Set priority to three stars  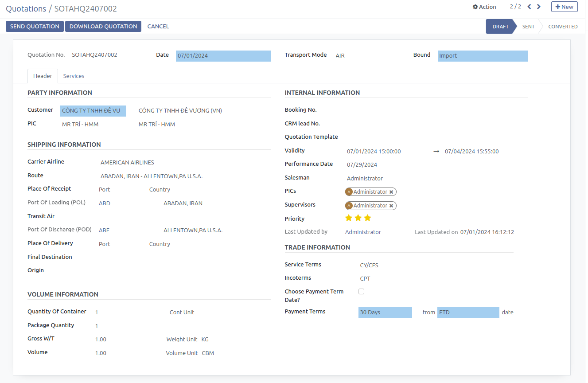(x=367, y=218)
